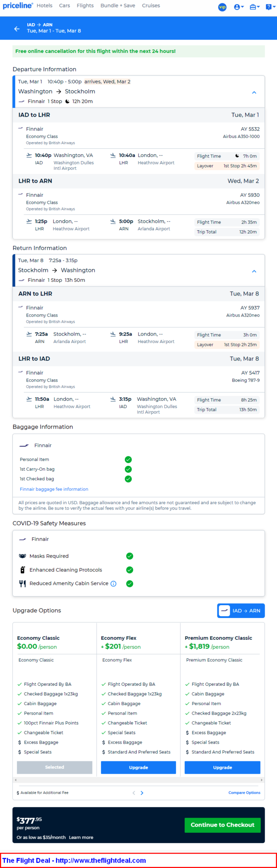Click the takeoff icon beside 7:25a

click(29, 334)
